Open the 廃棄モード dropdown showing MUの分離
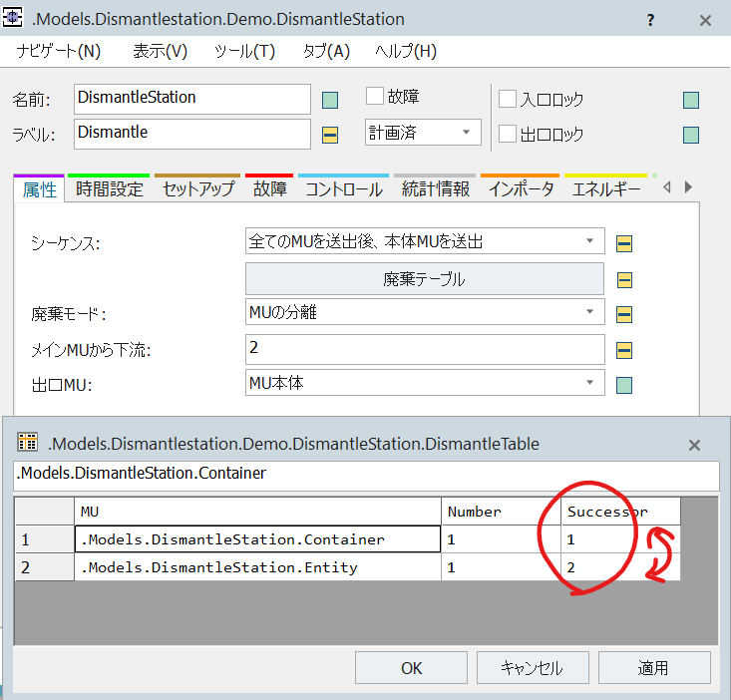The height and width of the screenshot is (700, 731). [x=425, y=312]
